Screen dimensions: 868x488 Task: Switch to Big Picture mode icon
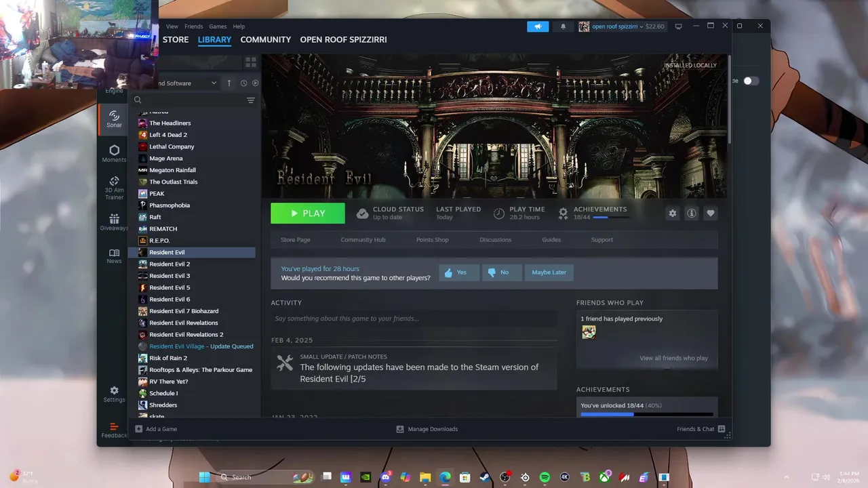(x=678, y=26)
